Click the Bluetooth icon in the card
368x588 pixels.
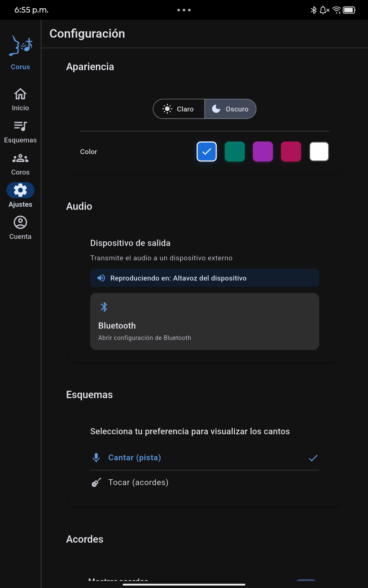[104, 307]
